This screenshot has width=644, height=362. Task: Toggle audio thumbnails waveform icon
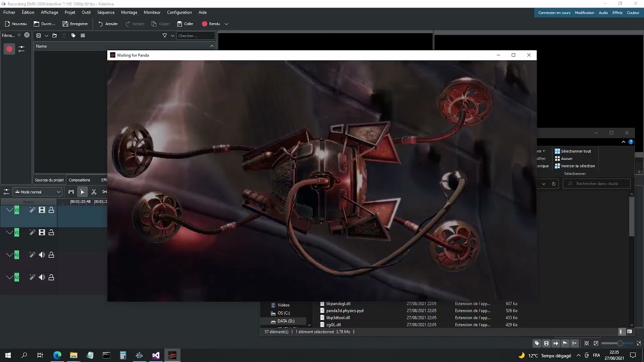point(555,343)
